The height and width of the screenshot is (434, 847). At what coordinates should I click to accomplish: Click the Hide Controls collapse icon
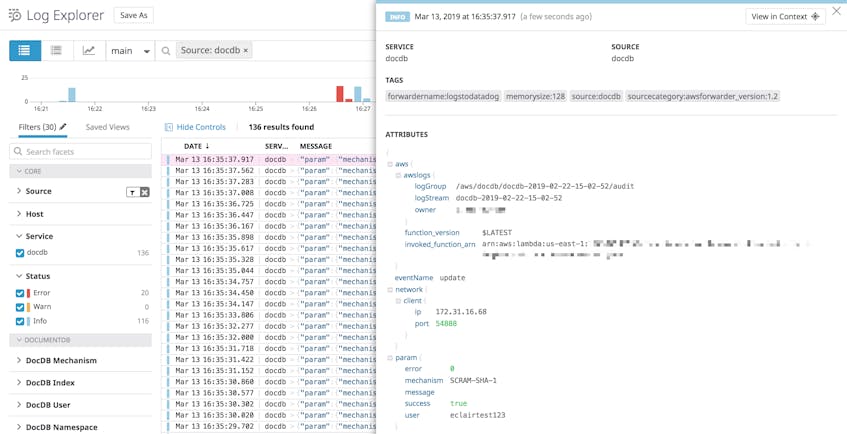[x=169, y=127]
